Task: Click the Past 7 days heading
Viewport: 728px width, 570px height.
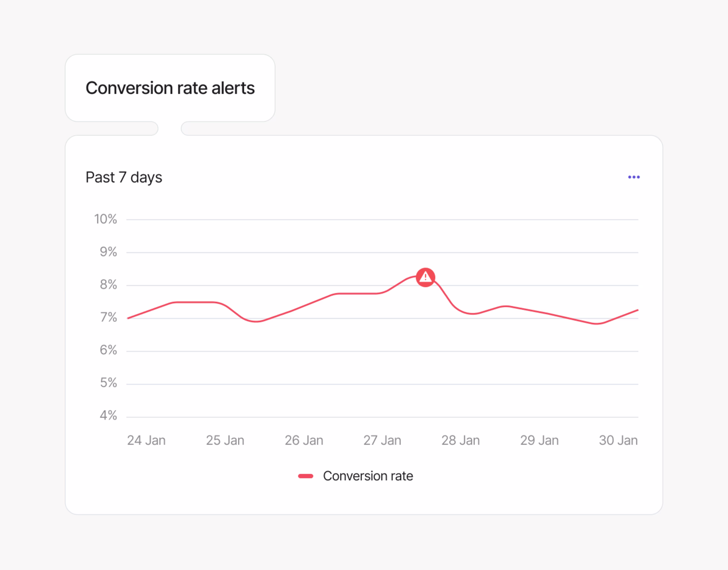Action: click(124, 178)
